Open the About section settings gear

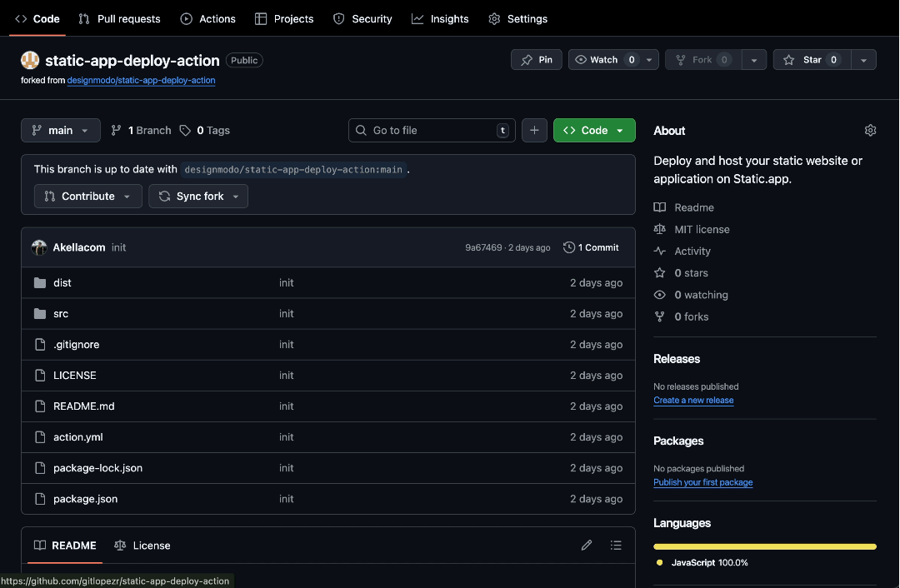pos(870,130)
